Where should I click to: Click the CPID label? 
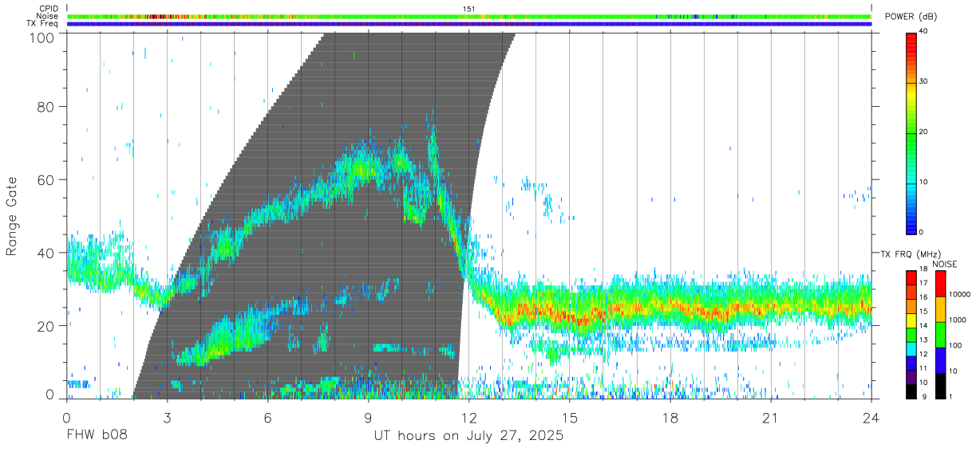(47, 9)
